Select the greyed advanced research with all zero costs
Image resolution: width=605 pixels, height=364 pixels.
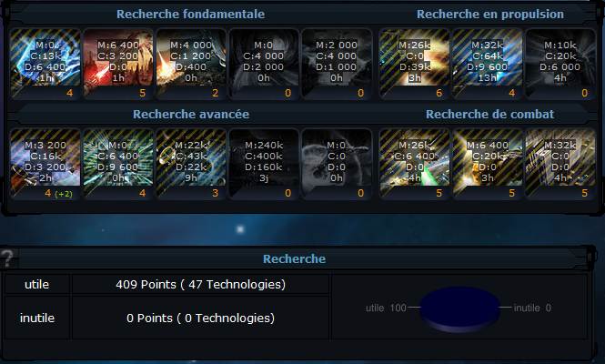337,164
